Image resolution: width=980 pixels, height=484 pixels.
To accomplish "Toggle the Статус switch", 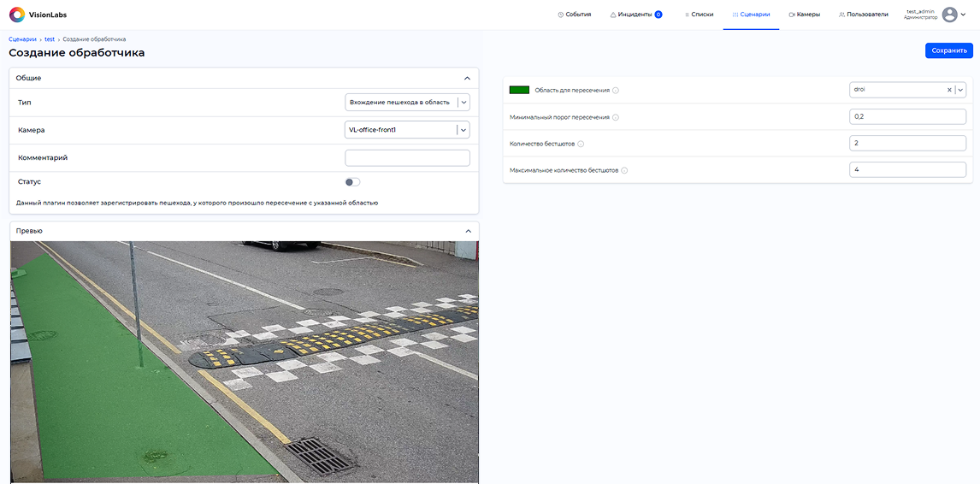I will 352,182.
